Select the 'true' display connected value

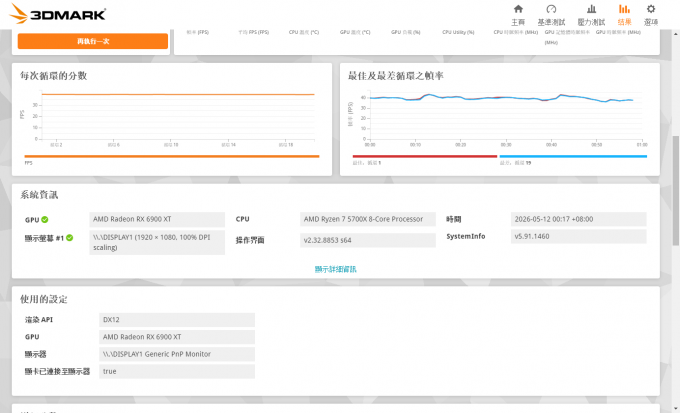click(x=177, y=372)
